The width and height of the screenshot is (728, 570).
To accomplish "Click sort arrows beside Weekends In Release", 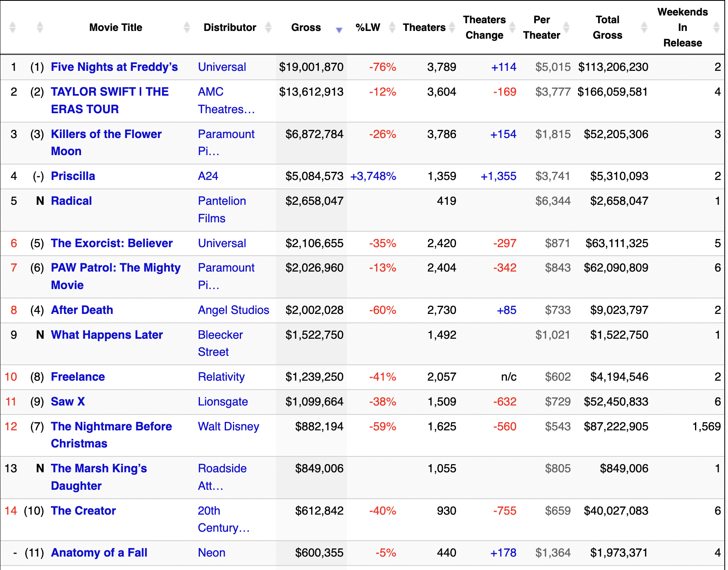I will (x=717, y=27).
